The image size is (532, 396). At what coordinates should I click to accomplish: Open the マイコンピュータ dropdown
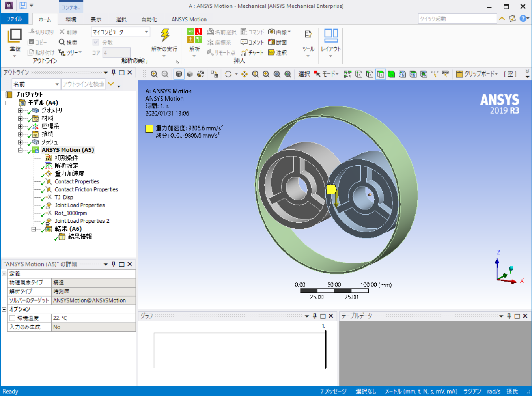coord(147,32)
